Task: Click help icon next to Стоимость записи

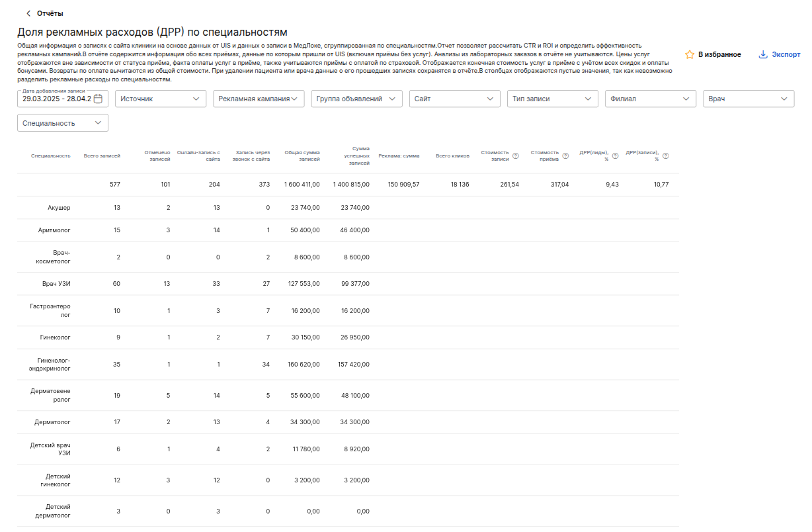Action: 516,156
